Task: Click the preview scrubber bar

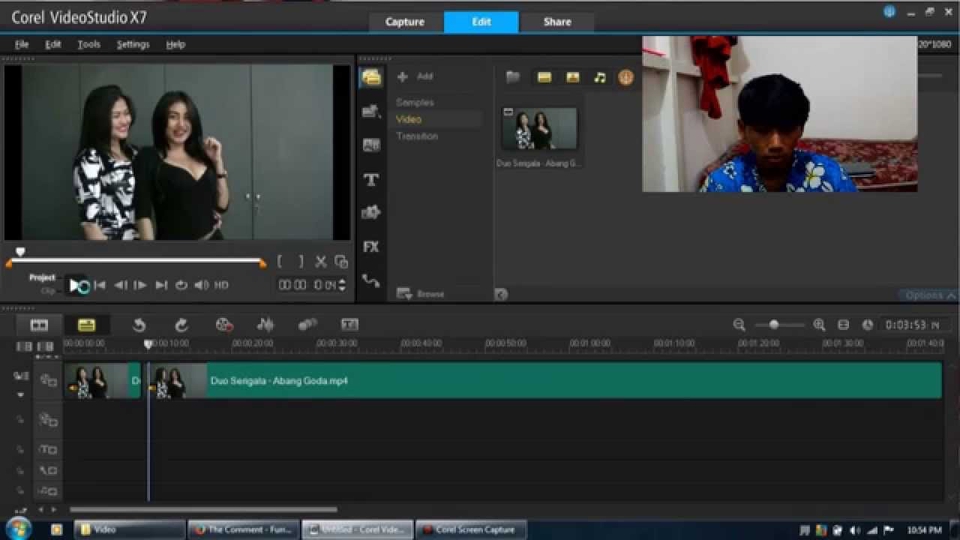Action: point(136,262)
